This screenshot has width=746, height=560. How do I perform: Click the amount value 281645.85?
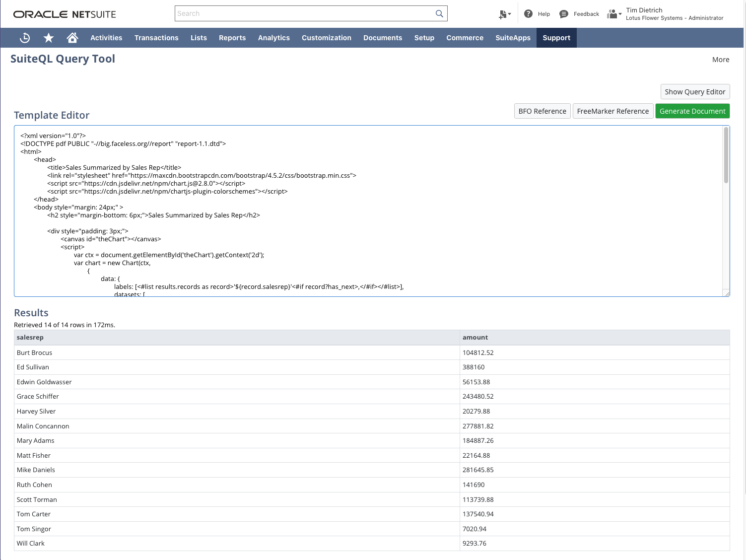[x=478, y=470]
